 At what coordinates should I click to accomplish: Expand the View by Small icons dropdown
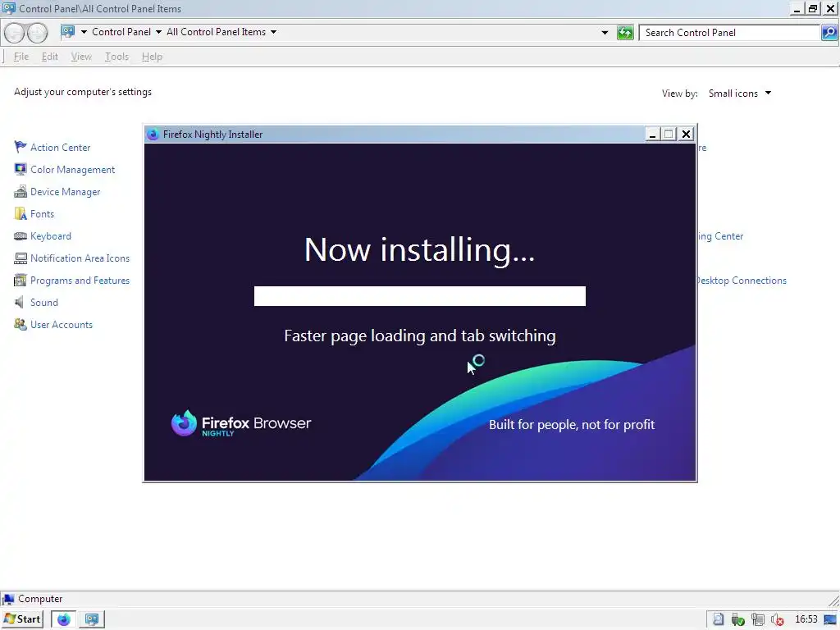(740, 94)
